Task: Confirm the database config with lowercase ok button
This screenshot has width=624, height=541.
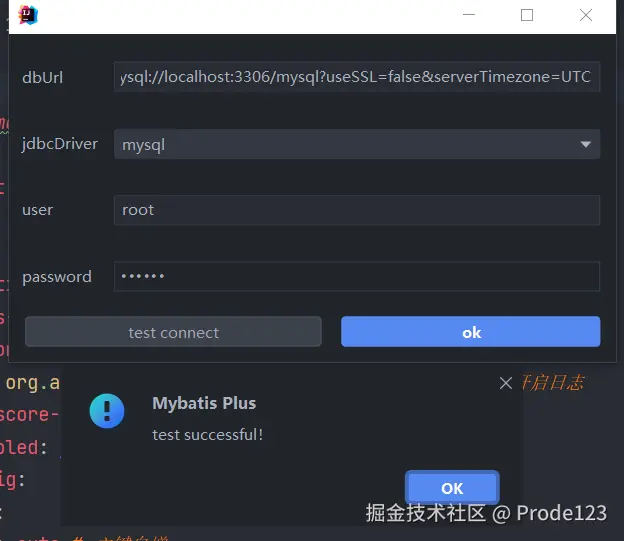Action: pyautogui.click(x=470, y=332)
